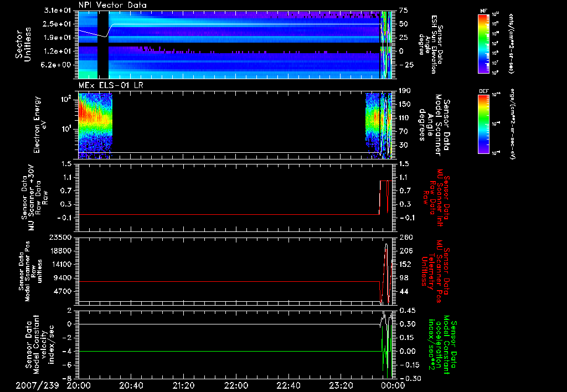This screenshot has width=567, height=392.
Task: Click the 23500 scanner position tick value
Action: (60, 238)
